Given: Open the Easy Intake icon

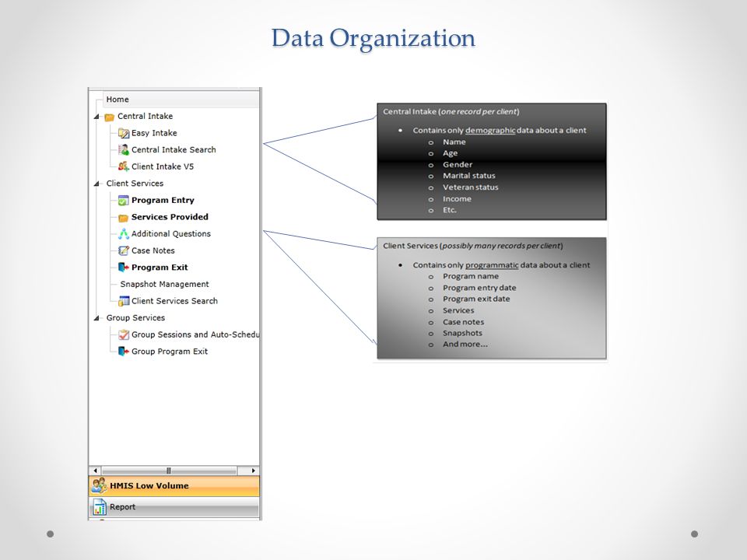Looking at the screenshot, I should (124, 133).
